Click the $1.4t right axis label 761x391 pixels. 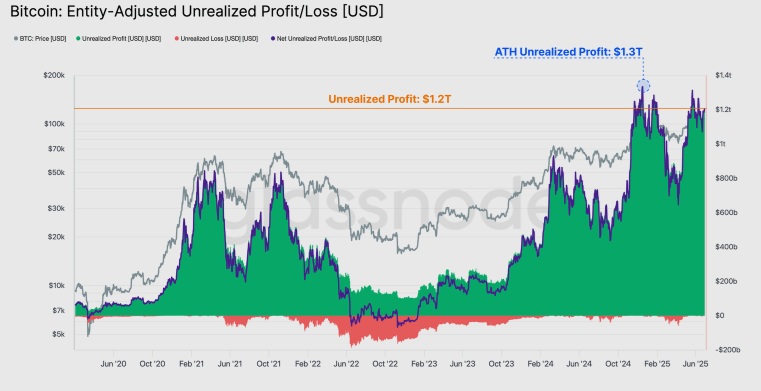pyautogui.click(x=723, y=76)
